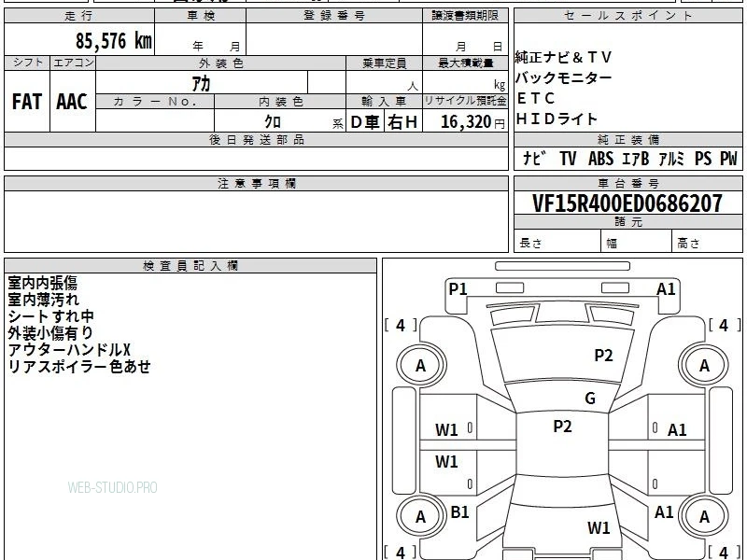Select the 純正ナビ&TV sales point line
The image size is (747, 560).
563,58
